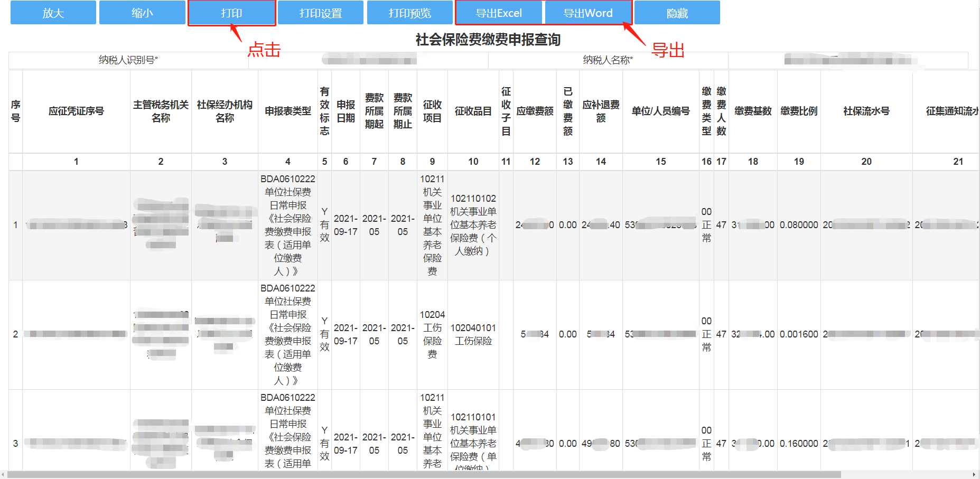Viewport: 980px width, 479px height.
Task: Click the 放大 (zoom in) button
Action: point(53,13)
